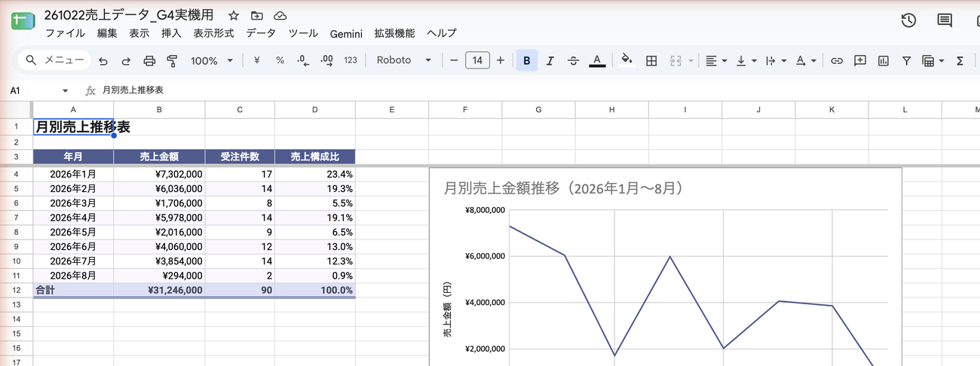Increase decimal places
This screenshot has height=366, width=980.
coord(326,60)
